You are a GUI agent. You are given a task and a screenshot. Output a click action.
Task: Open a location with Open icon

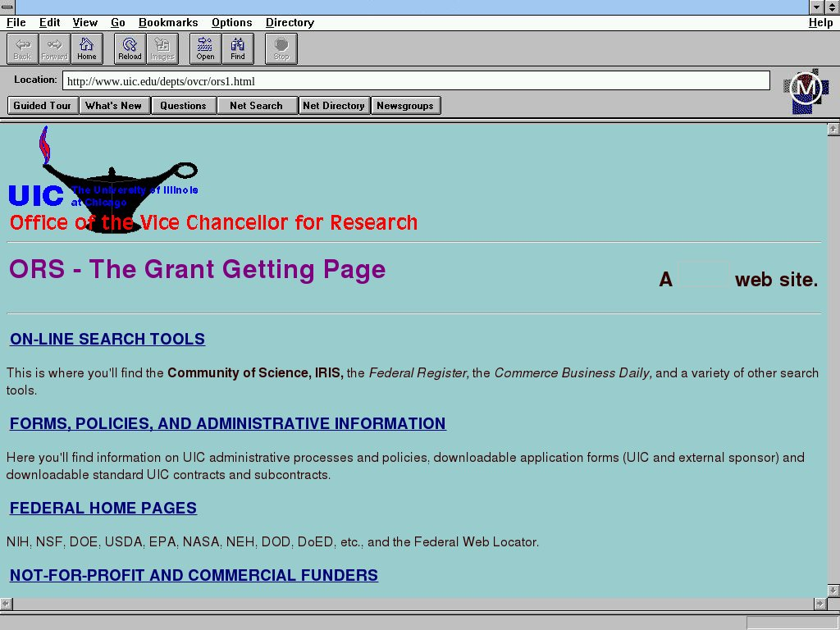point(205,48)
